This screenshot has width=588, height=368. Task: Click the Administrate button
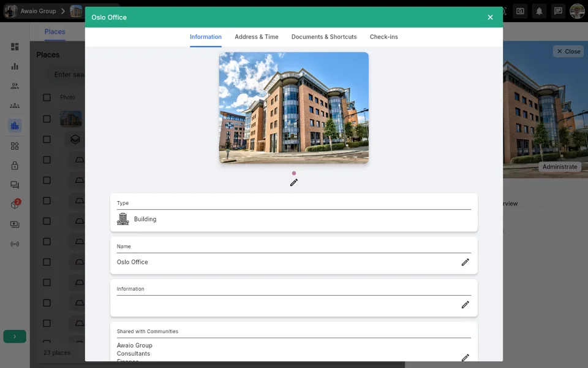click(559, 167)
